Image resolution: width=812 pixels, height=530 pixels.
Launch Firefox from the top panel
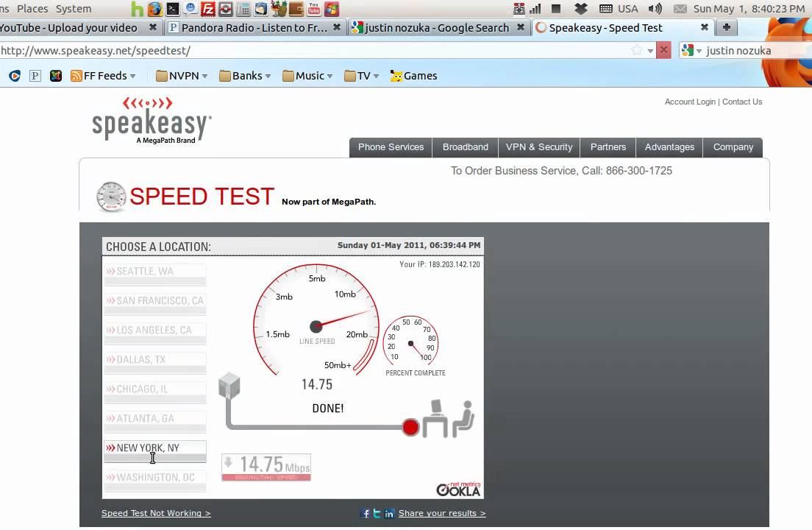coord(155,9)
